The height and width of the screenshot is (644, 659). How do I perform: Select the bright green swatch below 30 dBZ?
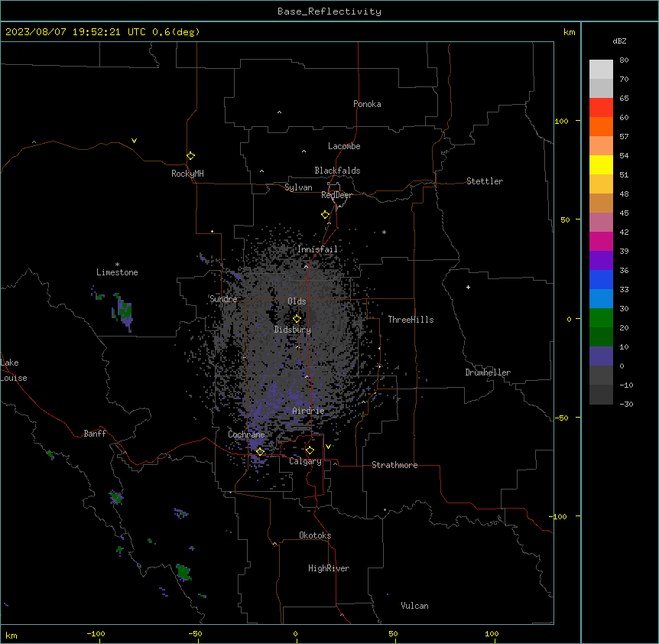coord(601,318)
